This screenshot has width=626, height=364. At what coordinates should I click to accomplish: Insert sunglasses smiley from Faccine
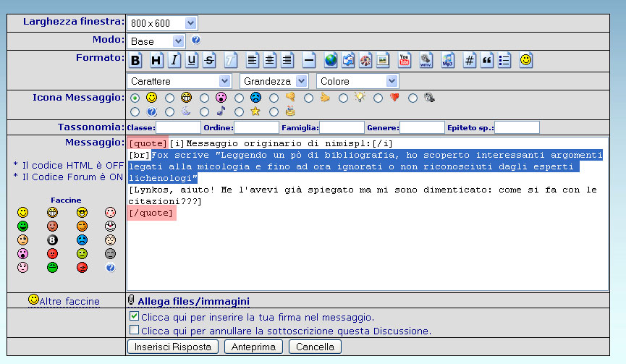pyautogui.click(x=82, y=212)
